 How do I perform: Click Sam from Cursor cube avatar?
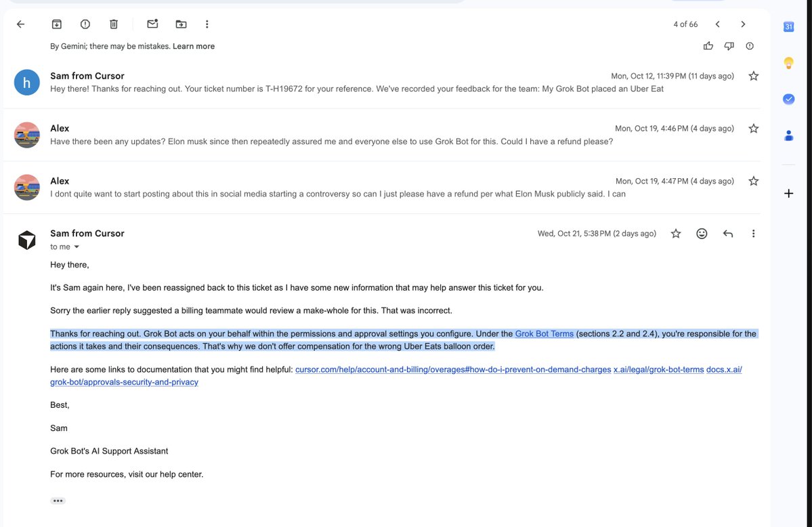click(27, 240)
